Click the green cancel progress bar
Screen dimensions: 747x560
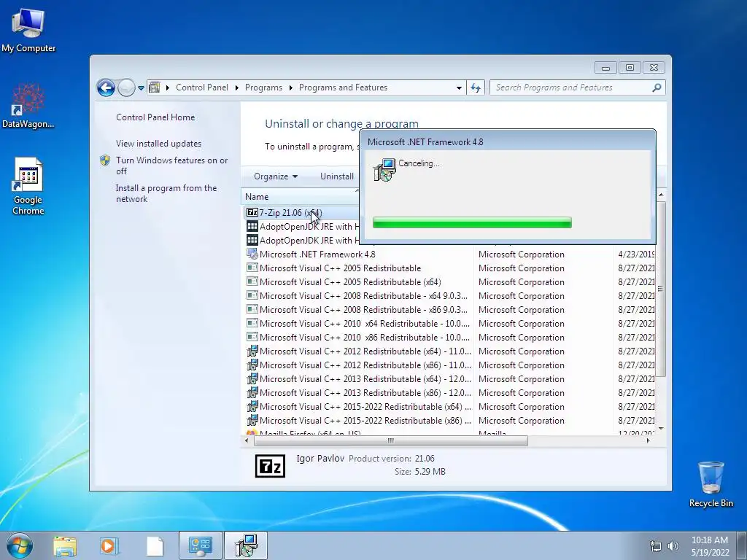coord(472,222)
